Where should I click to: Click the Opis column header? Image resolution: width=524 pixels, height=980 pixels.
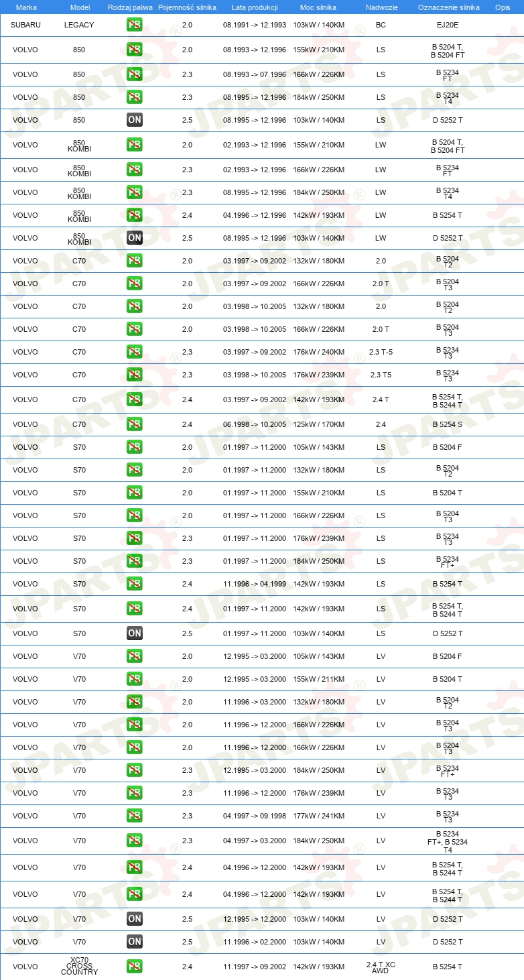pos(503,7)
